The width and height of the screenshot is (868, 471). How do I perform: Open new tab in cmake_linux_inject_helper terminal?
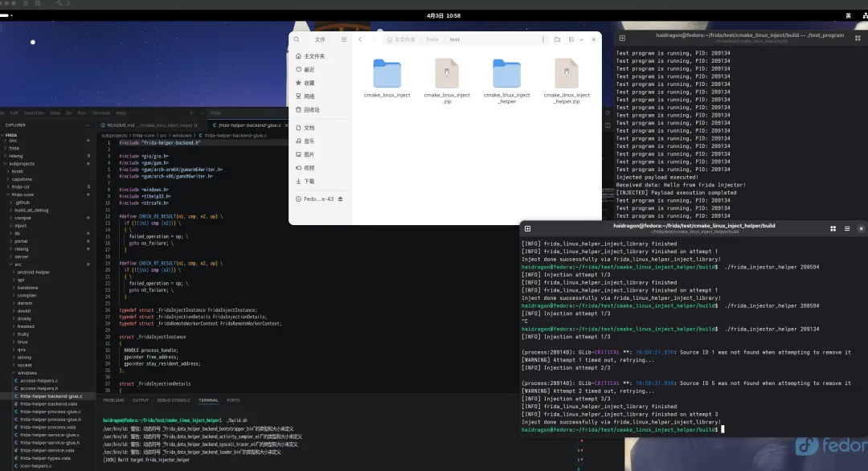[x=527, y=228]
